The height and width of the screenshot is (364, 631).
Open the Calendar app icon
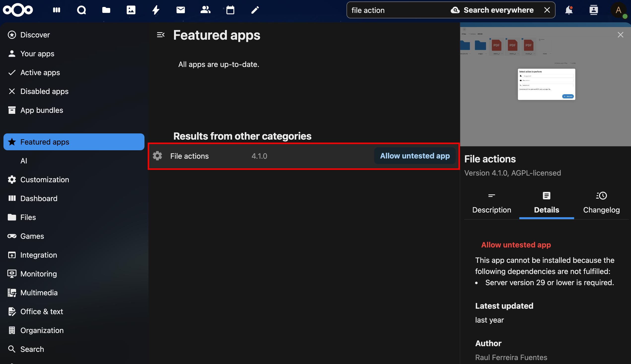(230, 10)
